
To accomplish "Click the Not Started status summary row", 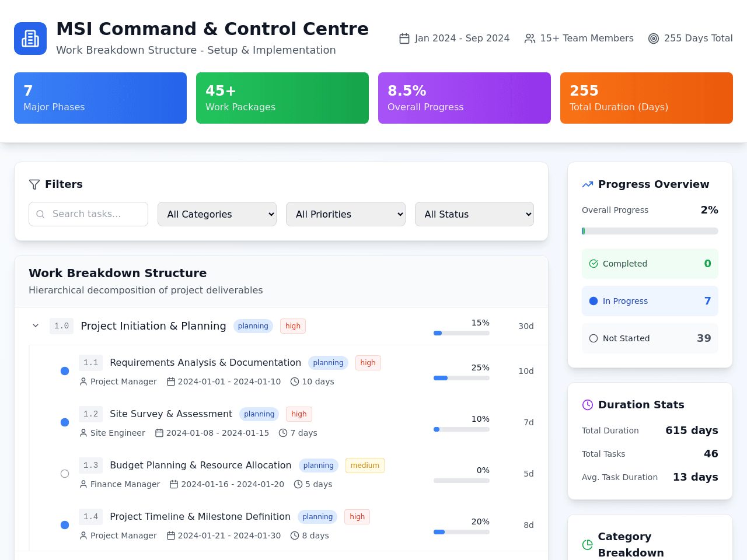I will [650, 338].
